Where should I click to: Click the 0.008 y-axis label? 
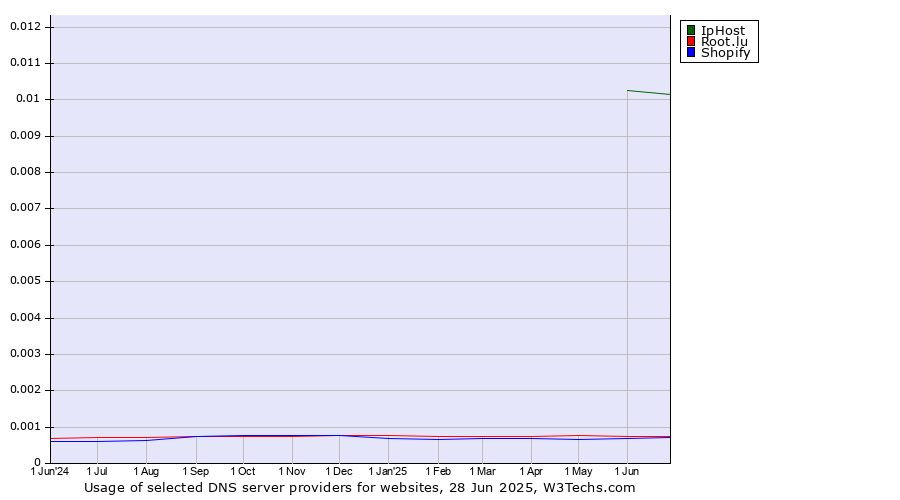[25, 172]
